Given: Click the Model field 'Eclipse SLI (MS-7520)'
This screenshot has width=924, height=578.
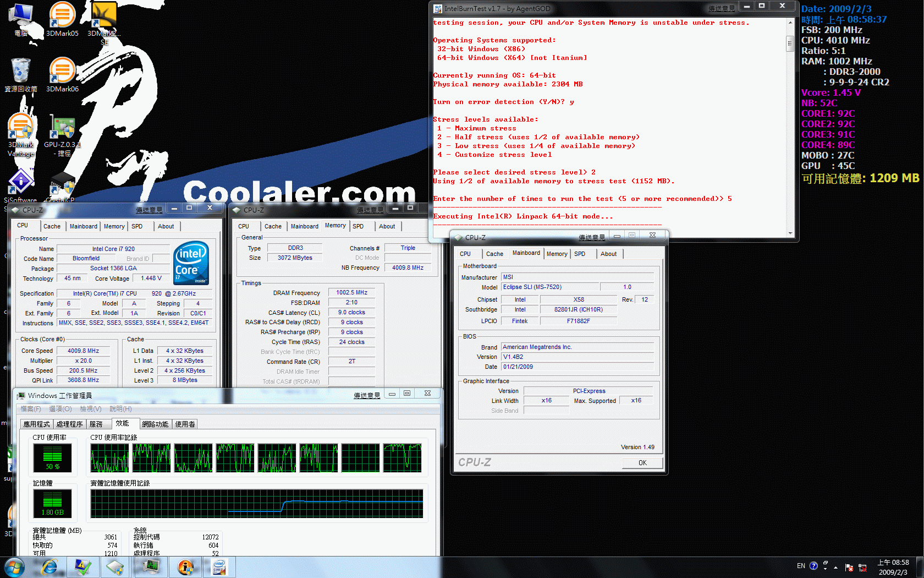Looking at the screenshot, I should click(550, 287).
